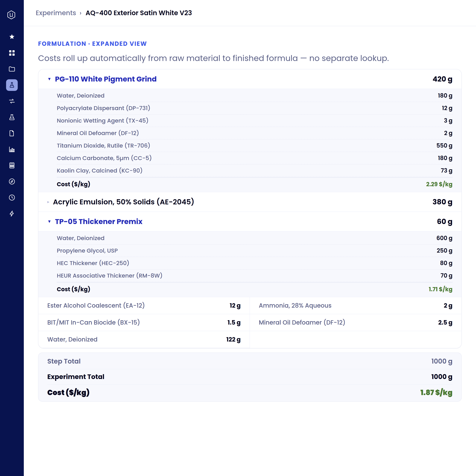
Task: Select BIT/MIT In-Can Biocide (BX-15) cell
Action: click(144, 322)
